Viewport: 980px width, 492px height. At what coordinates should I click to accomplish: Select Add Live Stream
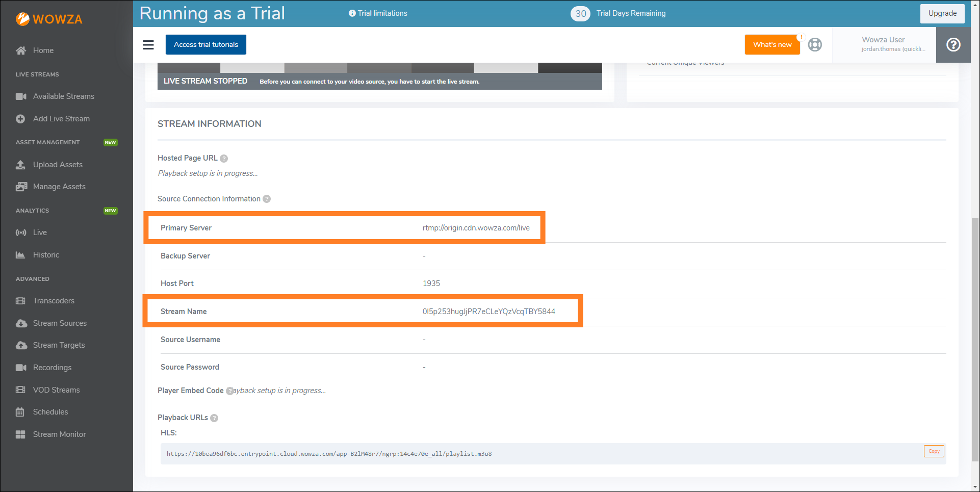[61, 119]
